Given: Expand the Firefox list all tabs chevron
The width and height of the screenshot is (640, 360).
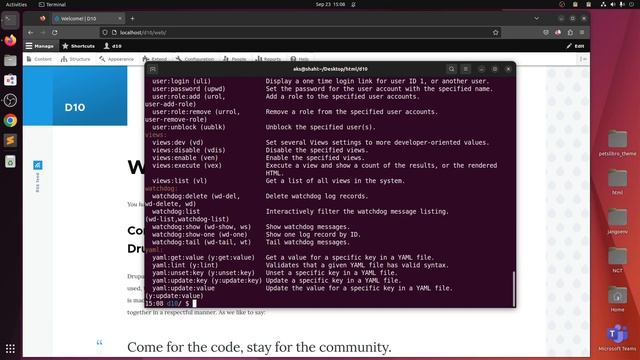Looking at the screenshot, I should 536,18.
